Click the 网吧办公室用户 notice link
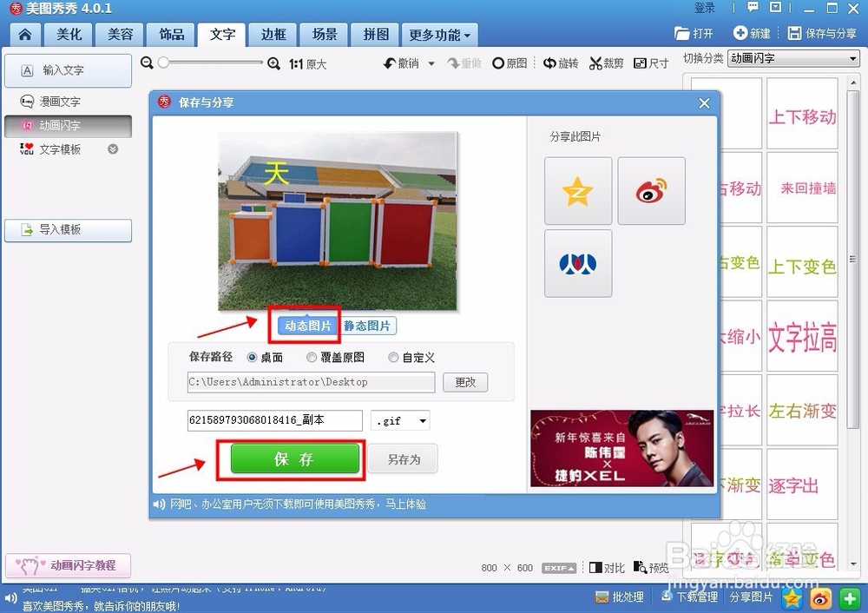 coord(299,504)
